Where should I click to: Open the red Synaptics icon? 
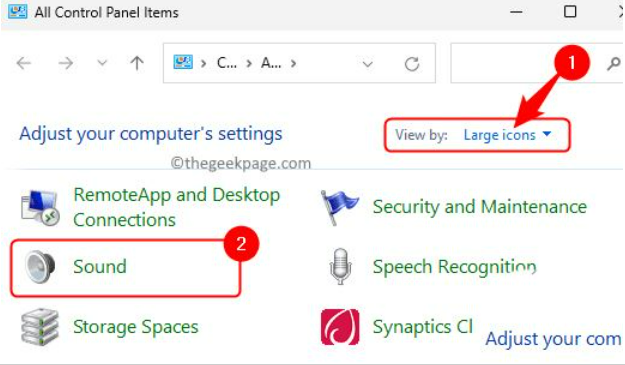point(340,327)
